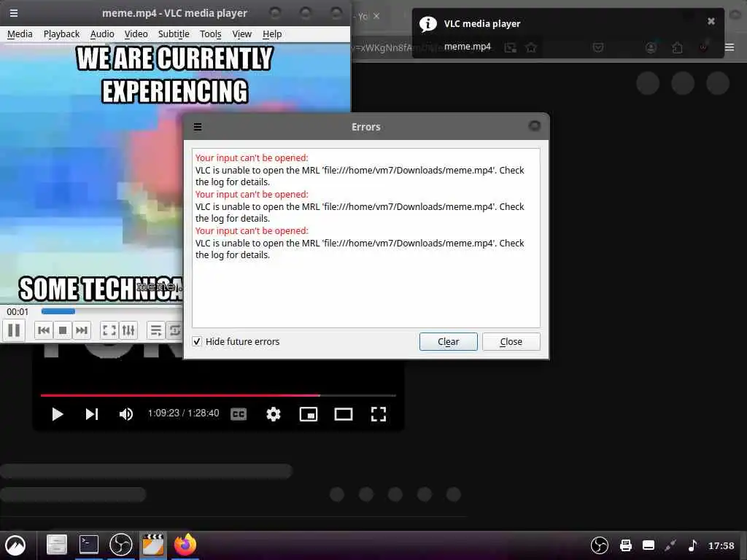Open the Playback menu in VLC

[61, 34]
